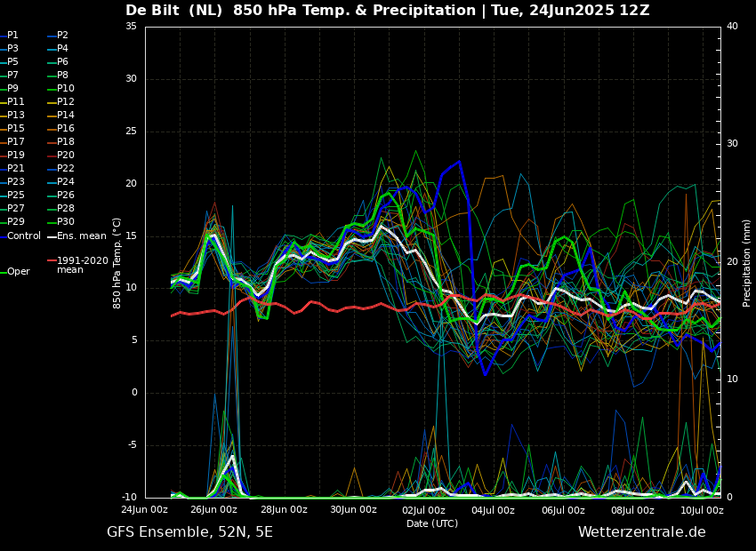
Task: Click the 30Jun 00z date tick label
Action: (353, 510)
